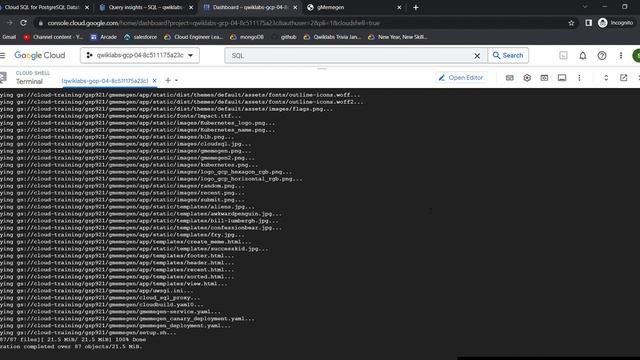
Task: Open the Cloud Shell more options menu
Action: pyautogui.click(x=579, y=78)
